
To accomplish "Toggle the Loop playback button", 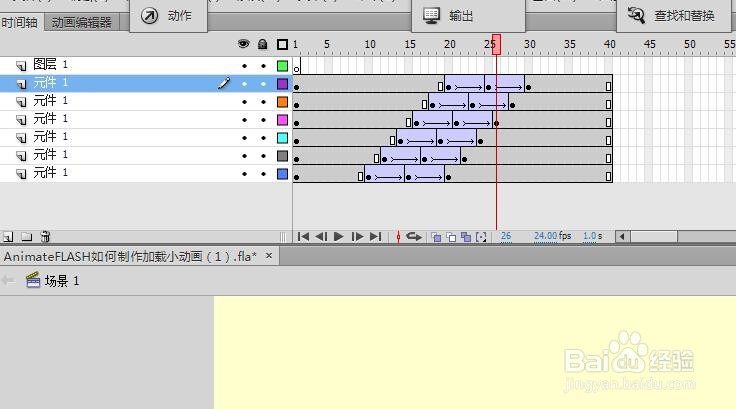I will coord(414,237).
